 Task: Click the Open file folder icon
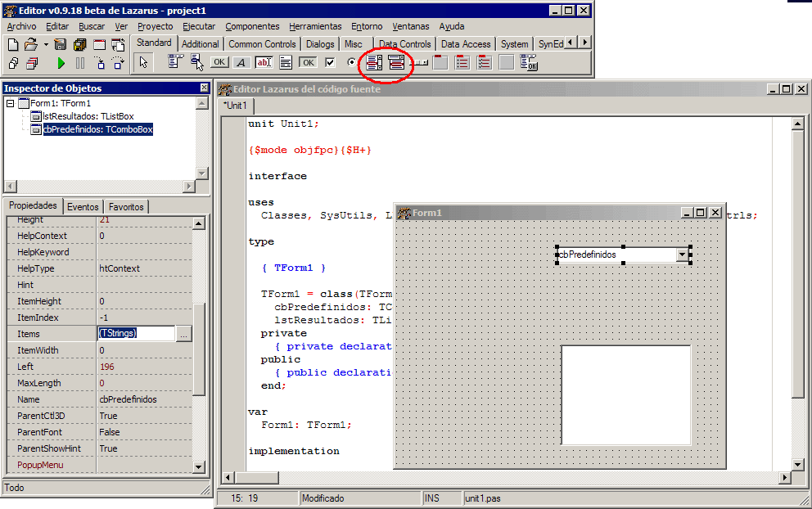(x=31, y=44)
